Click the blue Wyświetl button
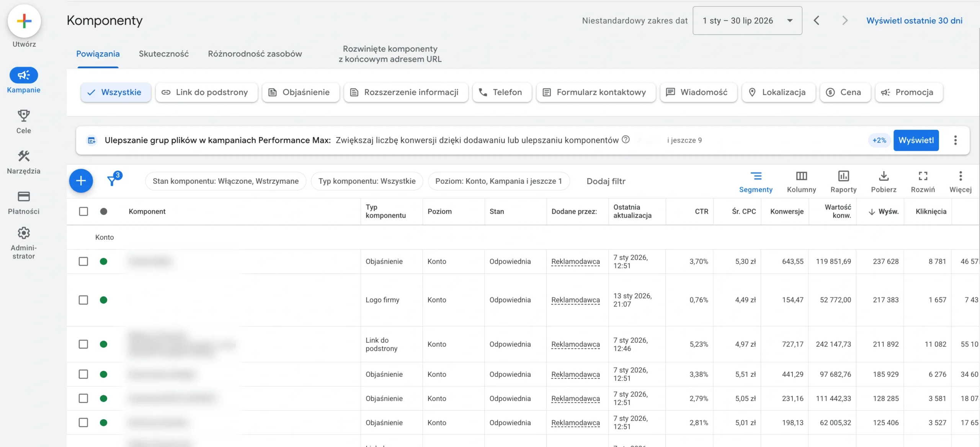Screen dimensions: 980x447 point(916,140)
